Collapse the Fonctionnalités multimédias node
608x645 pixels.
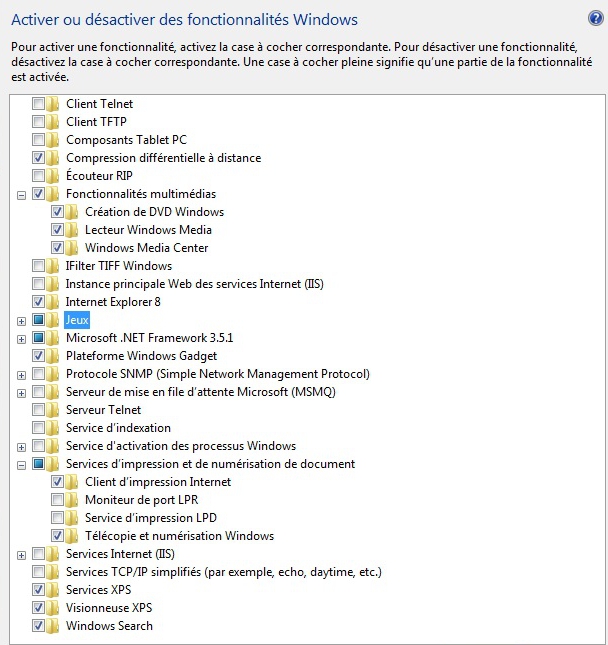tap(21, 195)
